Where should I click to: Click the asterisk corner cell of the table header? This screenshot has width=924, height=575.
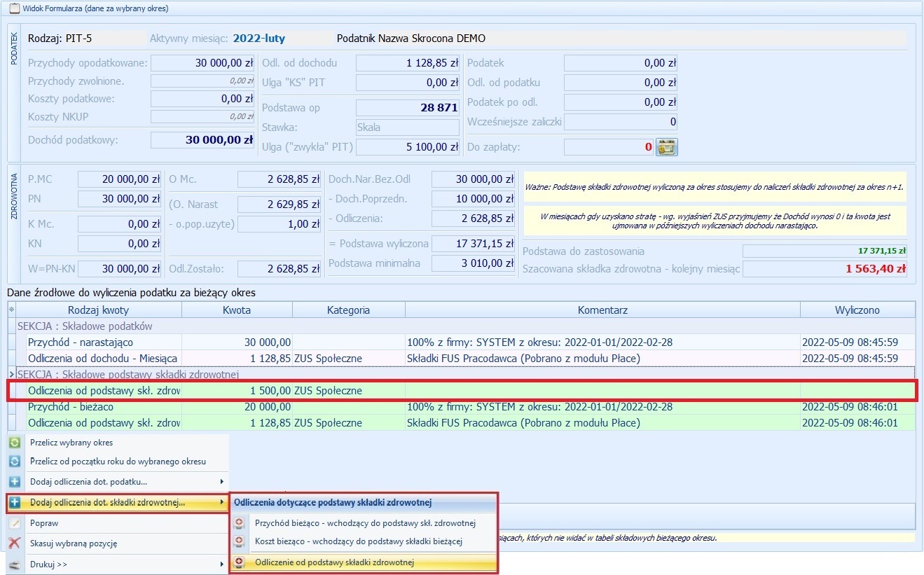11,310
